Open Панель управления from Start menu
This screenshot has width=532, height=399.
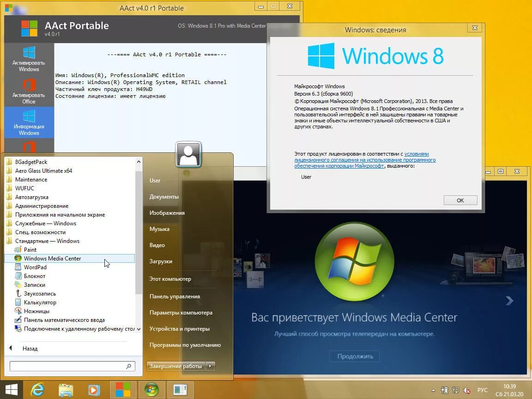175,296
